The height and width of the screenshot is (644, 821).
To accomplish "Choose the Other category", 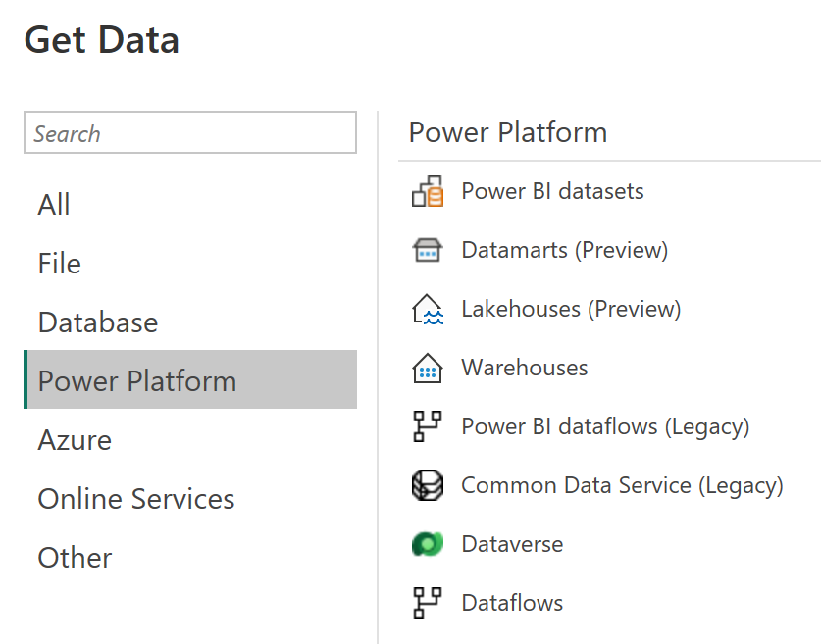I will 190,557.
